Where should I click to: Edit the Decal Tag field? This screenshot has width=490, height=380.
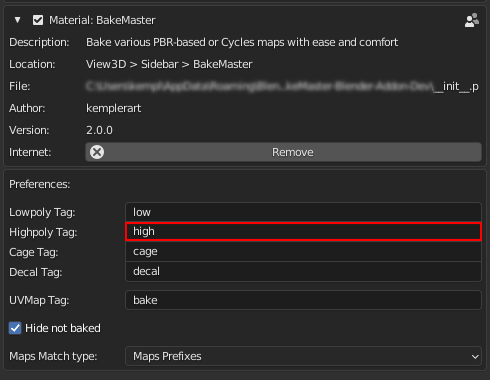coord(303,271)
